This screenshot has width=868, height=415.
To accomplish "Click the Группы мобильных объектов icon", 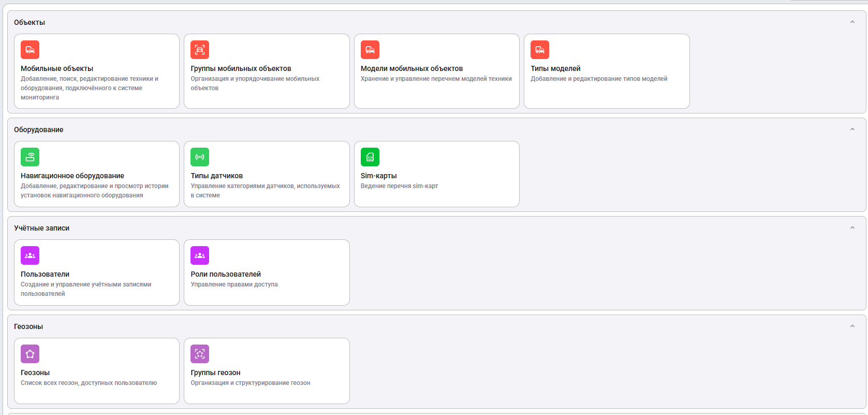I will click(x=200, y=50).
